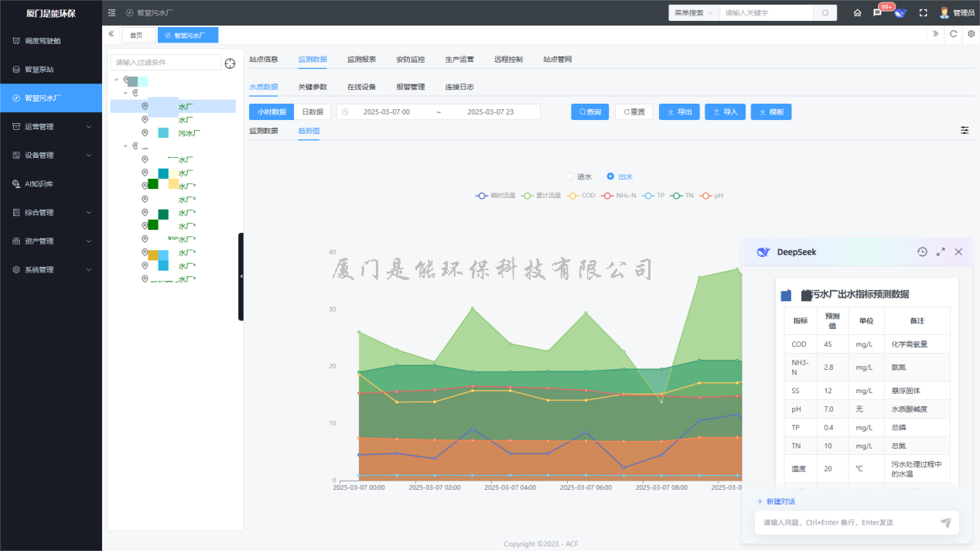
Task: Focus the tree filter input 请输入过滤条件
Action: [x=166, y=63]
